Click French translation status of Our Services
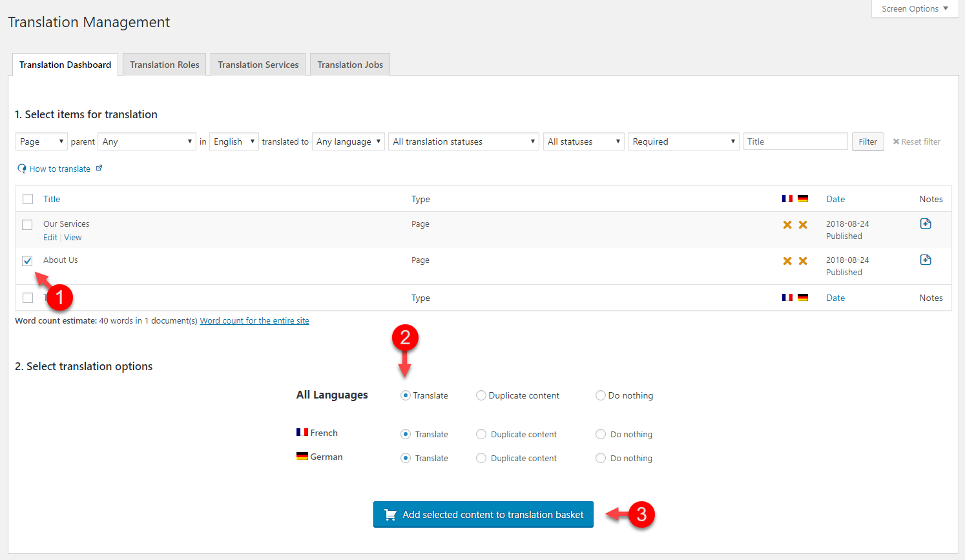 [787, 225]
